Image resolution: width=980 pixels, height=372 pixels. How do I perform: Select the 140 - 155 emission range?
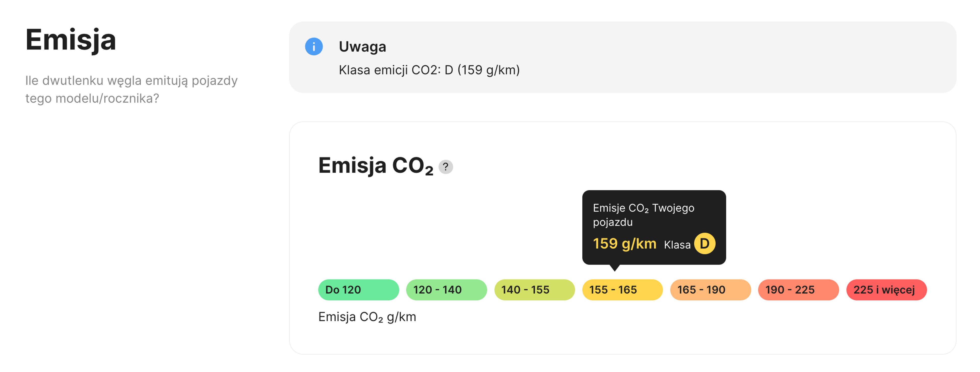click(x=534, y=290)
